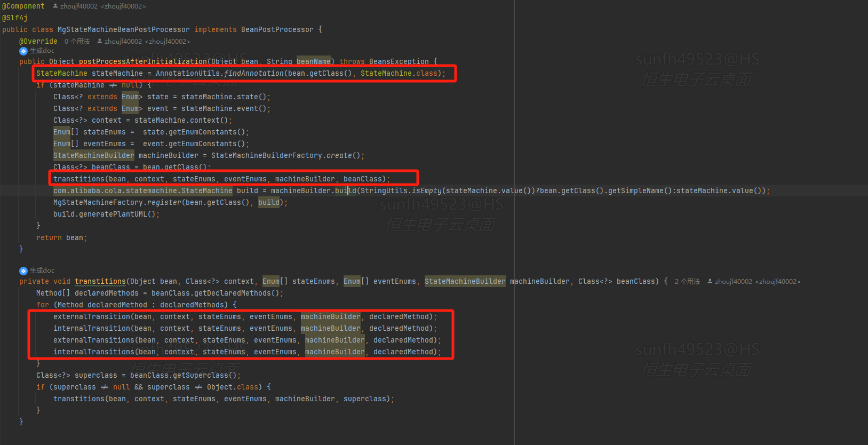The width and height of the screenshot is (868, 445).
Task: Click the author person icon on the @Override line
Action: coord(99,41)
